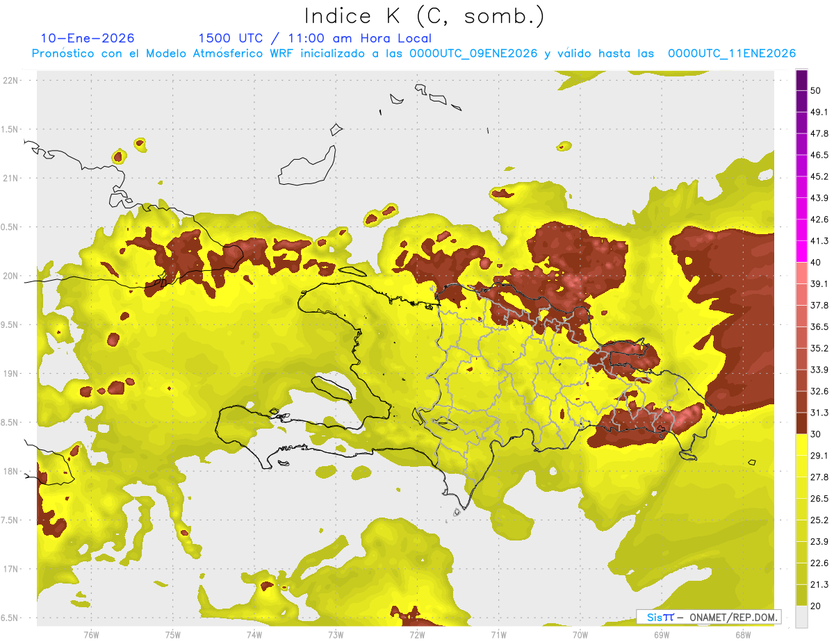Screen dimensions: 834x644
Task: Click the longitude axis label '76W'
Action: (x=91, y=634)
